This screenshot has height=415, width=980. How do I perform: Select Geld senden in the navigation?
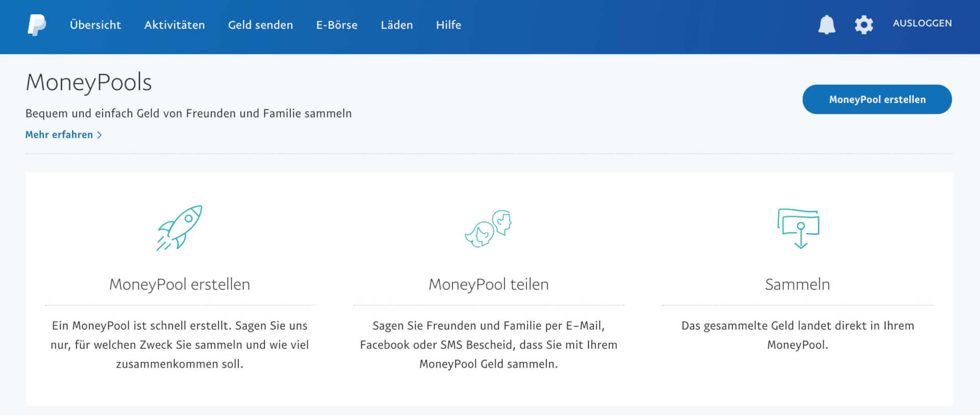click(x=260, y=24)
